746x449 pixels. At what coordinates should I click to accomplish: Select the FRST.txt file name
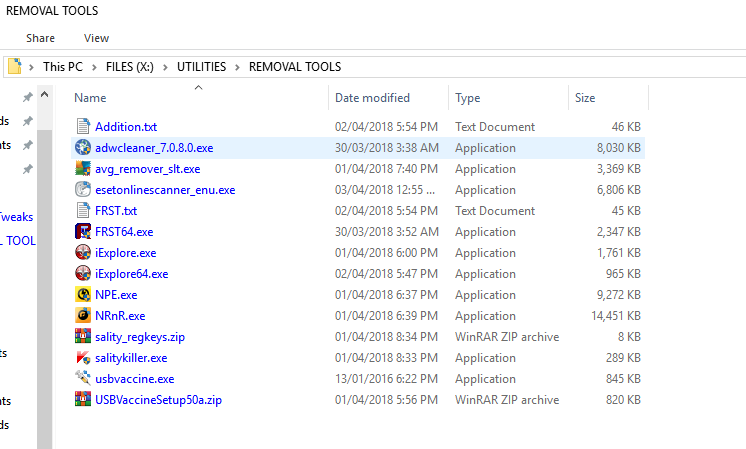[x=116, y=211]
